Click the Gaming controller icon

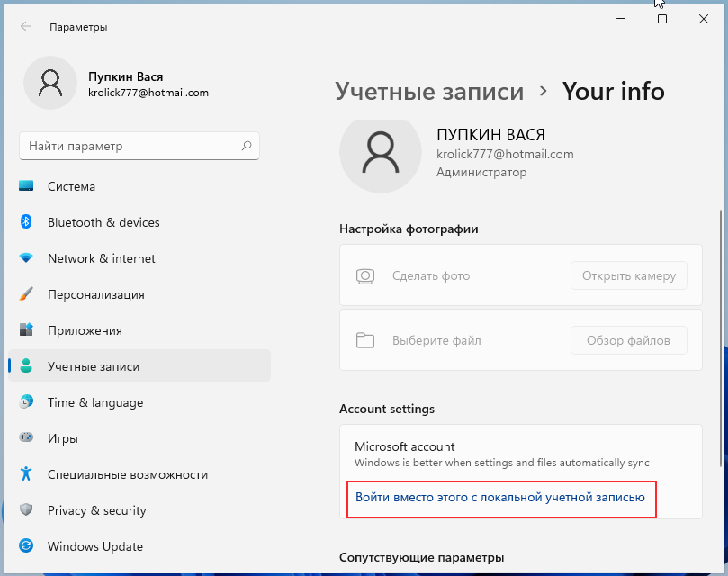tap(27, 438)
